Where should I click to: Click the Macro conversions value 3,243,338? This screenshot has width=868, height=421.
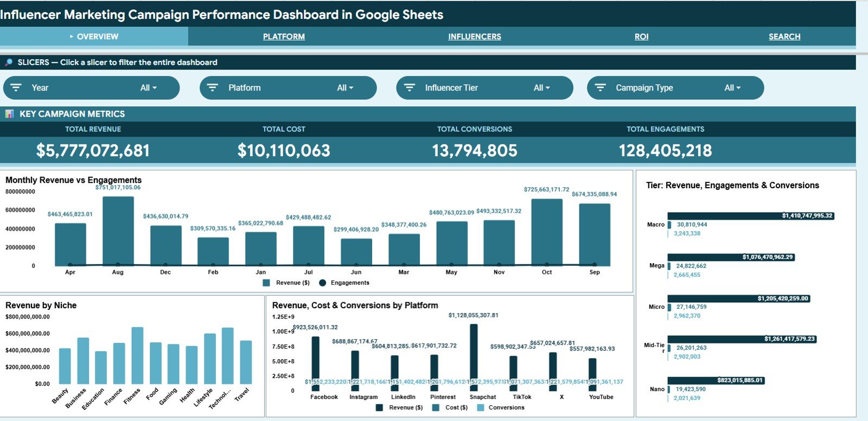[x=687, y=234]
